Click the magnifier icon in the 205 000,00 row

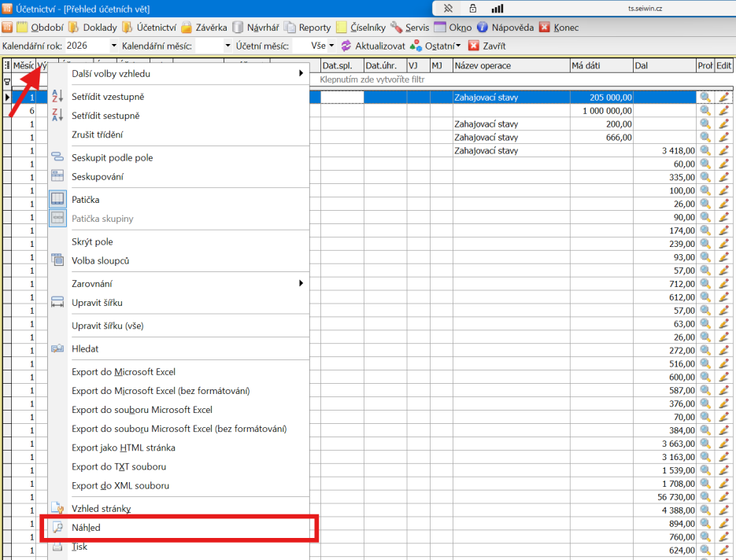tap(705, 97)
